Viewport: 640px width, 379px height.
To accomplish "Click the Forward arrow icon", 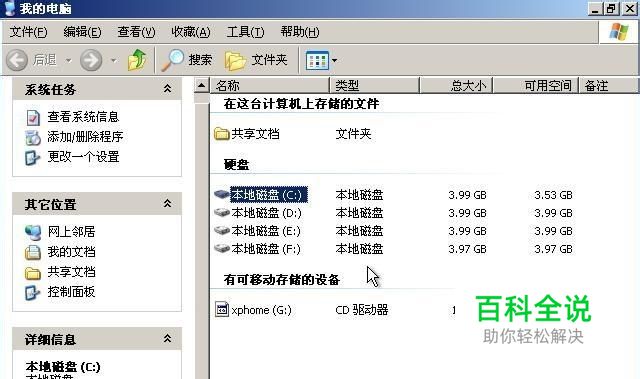I will (91, 60).
